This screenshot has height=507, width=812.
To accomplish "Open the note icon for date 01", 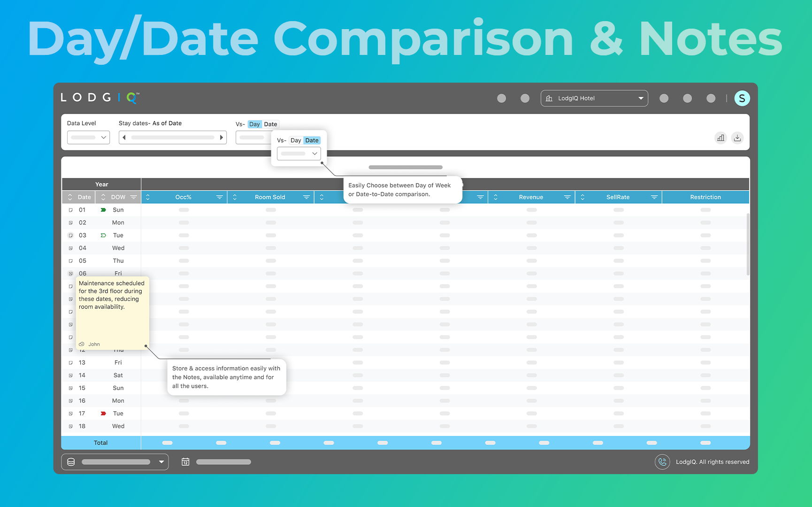I will click(x=71, y=210).
